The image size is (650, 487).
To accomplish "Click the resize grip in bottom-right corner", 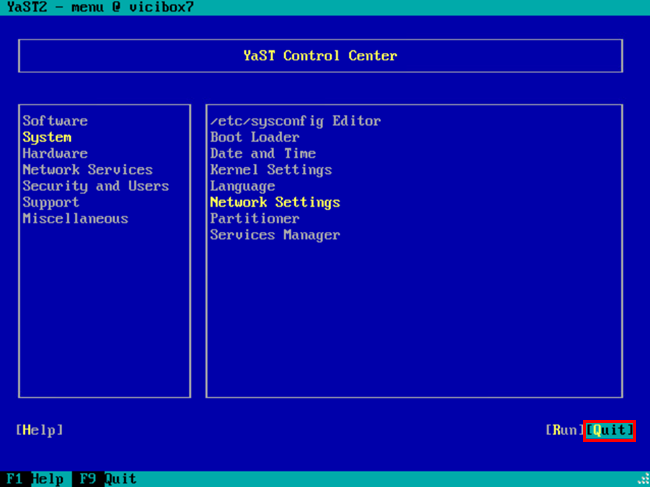I will [643, 480].
